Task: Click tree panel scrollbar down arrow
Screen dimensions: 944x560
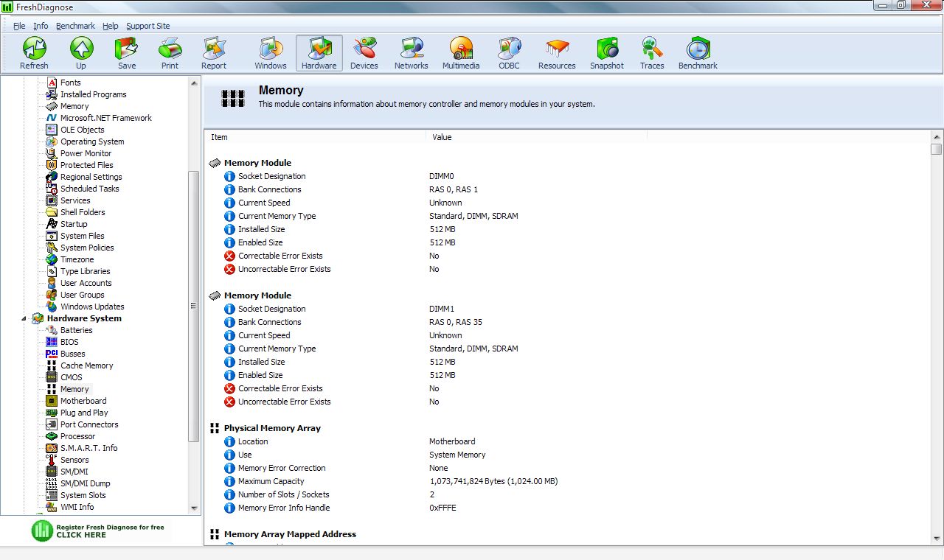Action: (x=195, y=508)
